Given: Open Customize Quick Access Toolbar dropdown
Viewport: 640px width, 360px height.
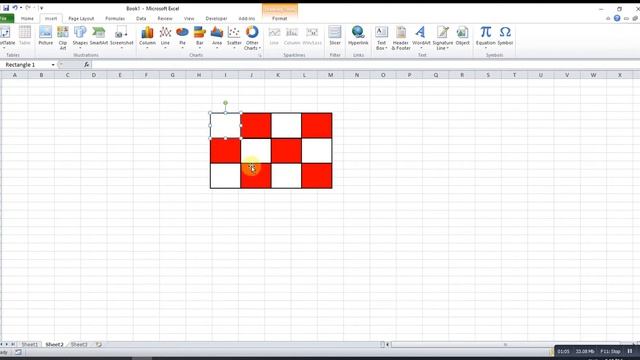Looking at the screenshot, I should pos(42,8).
